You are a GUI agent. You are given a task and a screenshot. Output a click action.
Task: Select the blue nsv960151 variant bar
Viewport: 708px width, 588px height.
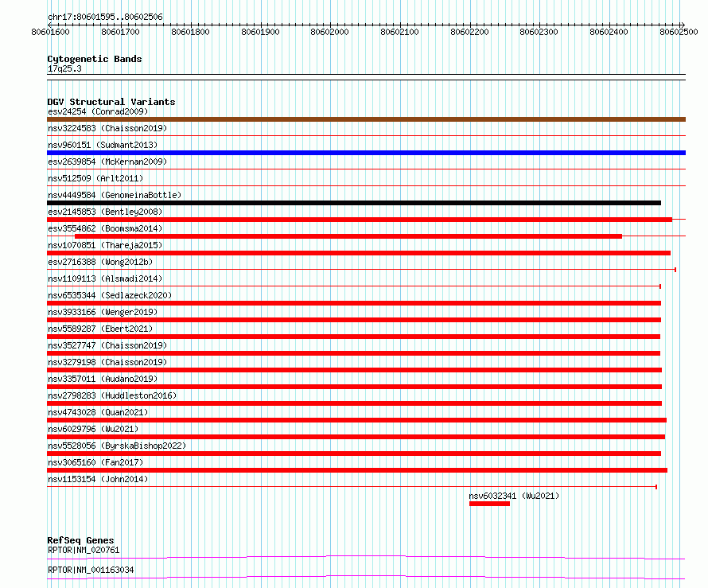coord(366,153)
